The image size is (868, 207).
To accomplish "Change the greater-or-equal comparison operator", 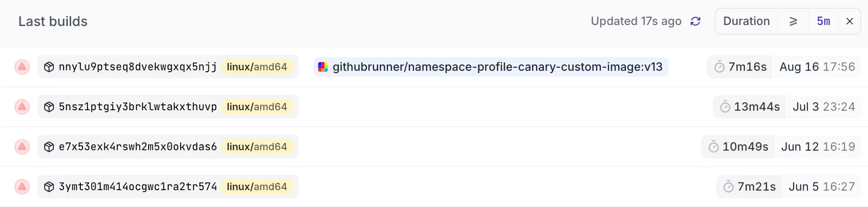I will point(793,21).
